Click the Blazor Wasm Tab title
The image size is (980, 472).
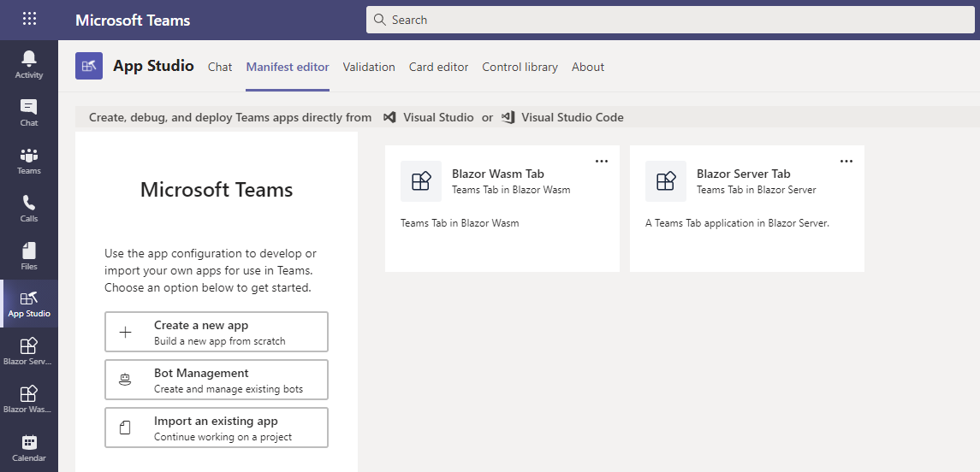coord(498,174)
